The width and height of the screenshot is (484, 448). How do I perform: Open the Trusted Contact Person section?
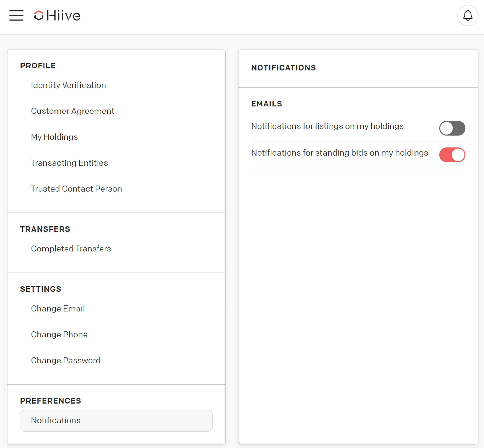click(76, 189)
